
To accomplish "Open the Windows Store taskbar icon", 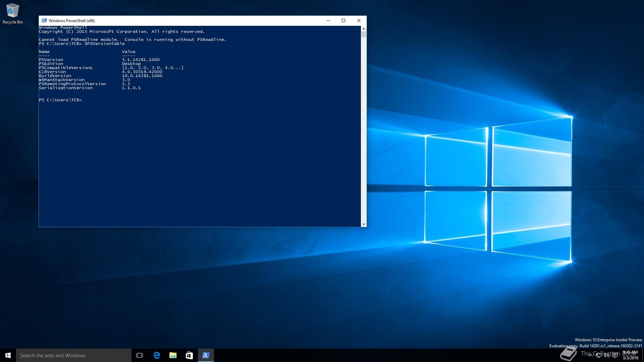I will pos(189,355).
